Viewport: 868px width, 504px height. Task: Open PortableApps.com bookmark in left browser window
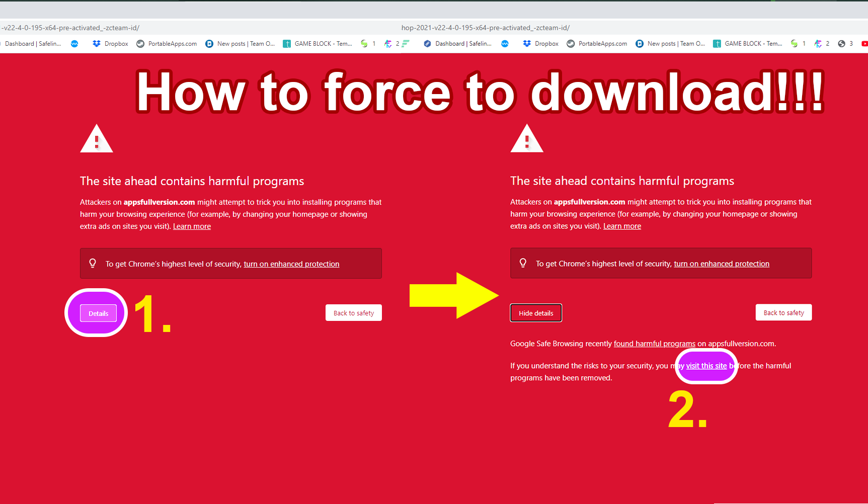coord(167,44)
